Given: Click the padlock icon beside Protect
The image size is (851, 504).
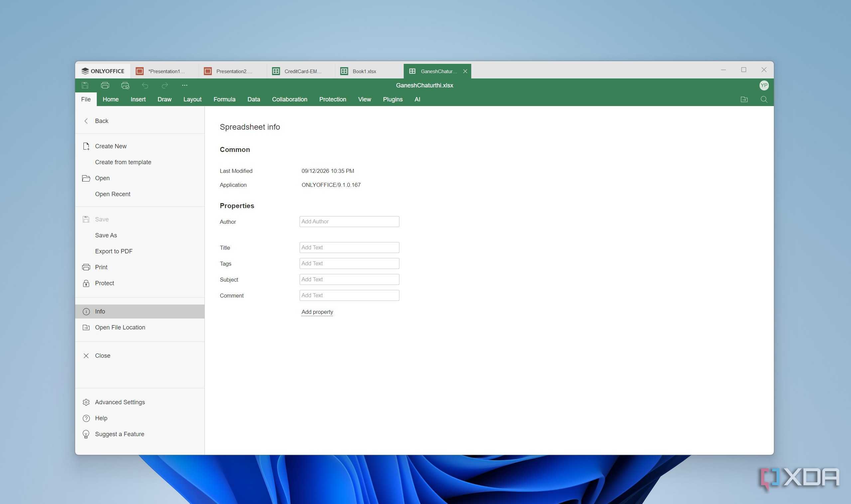Looking at the screenshot, I should pyautogui.click(x=86, y=283).
